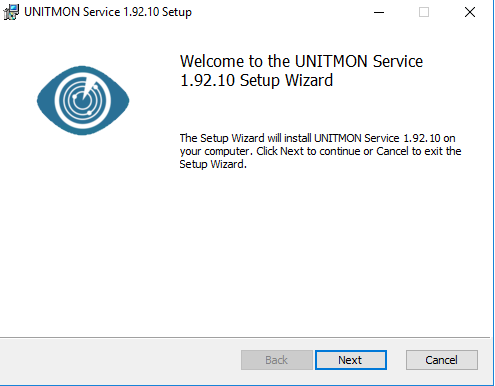This screenshot has height=386, width=495.
Task: Click the paragraph line starting The Setup Wizard will install
Action: [x=317, y=138]
